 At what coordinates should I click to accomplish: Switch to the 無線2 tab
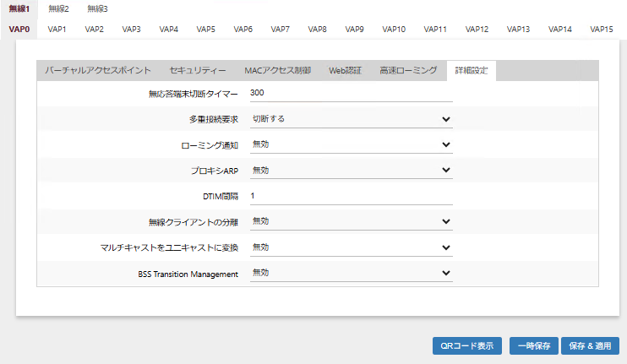pos(59,8)
